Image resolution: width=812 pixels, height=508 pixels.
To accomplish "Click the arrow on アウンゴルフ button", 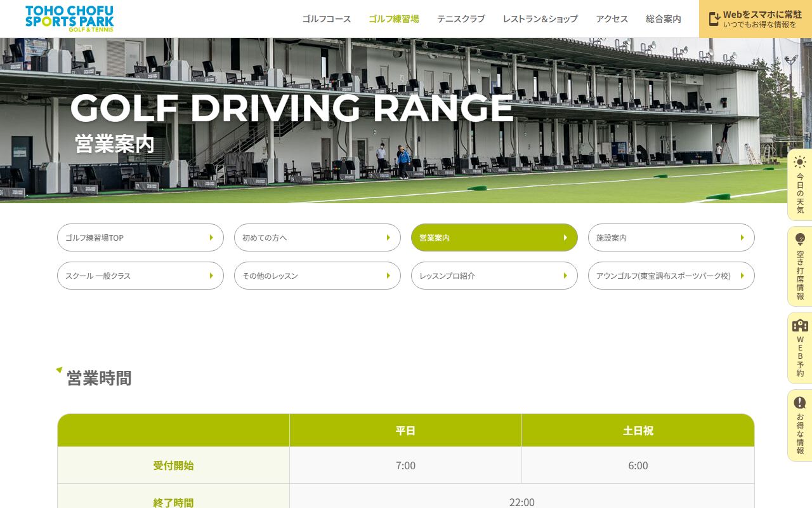I will coord(742,276).
